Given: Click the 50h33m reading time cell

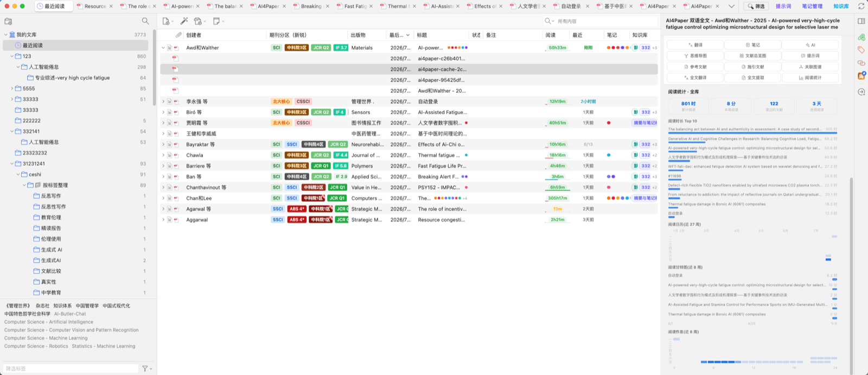Looking at the screenshot, I should click(x=557, y=48).
